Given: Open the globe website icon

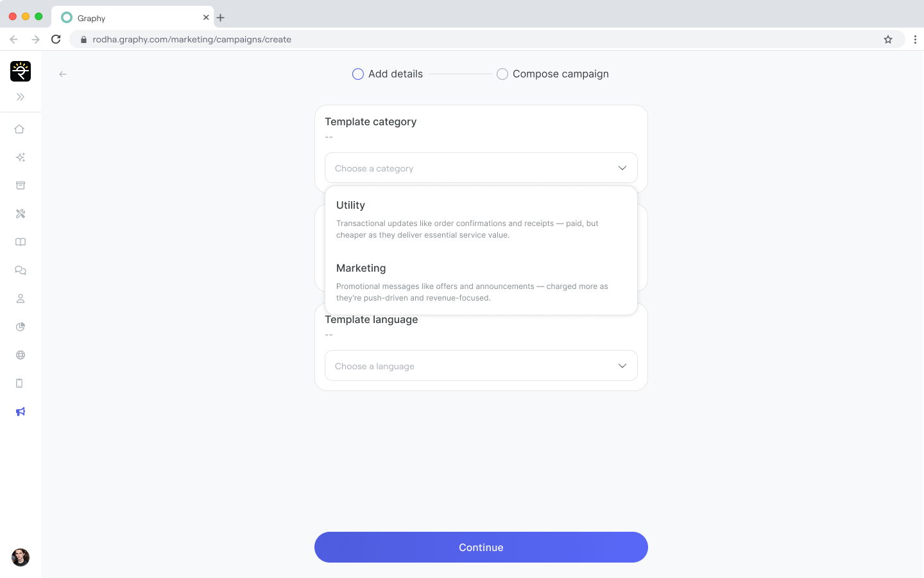Looking at the screenshot, I should [x=20, y=355].
